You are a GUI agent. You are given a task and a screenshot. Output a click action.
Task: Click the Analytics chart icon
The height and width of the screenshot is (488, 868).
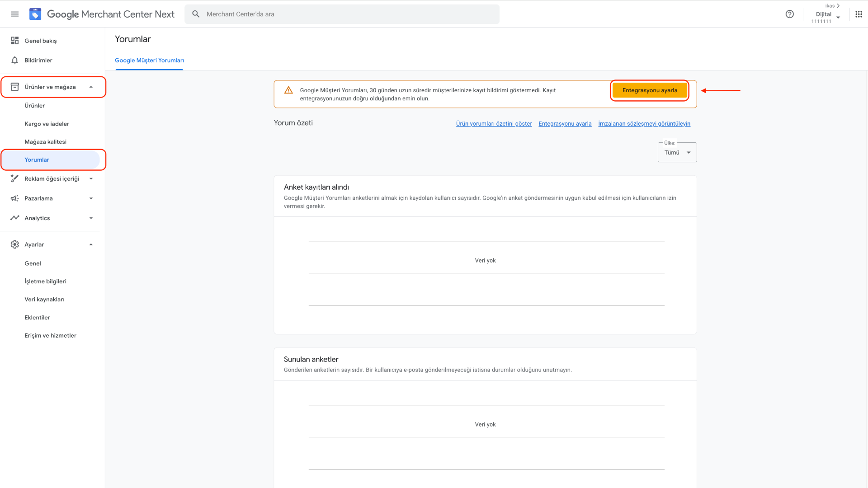click(15, 218)
